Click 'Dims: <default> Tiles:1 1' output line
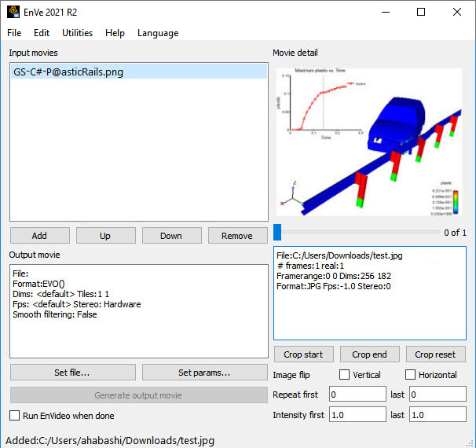476x448 pixels. (x=60, y=294)
